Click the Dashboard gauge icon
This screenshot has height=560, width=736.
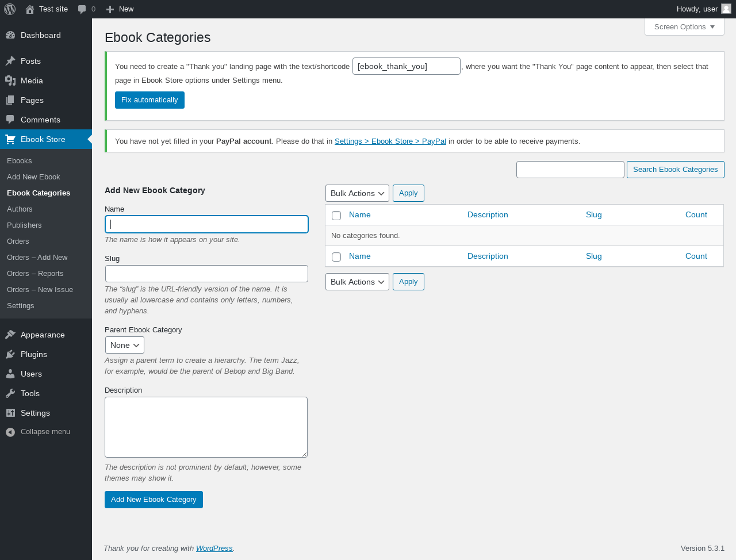coord(10,35)
